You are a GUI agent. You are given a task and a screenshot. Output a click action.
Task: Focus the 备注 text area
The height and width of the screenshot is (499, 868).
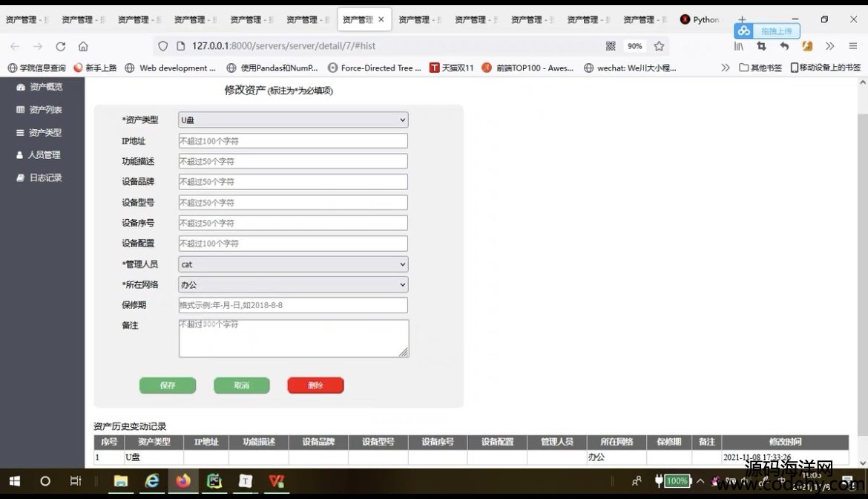(293, 339)
